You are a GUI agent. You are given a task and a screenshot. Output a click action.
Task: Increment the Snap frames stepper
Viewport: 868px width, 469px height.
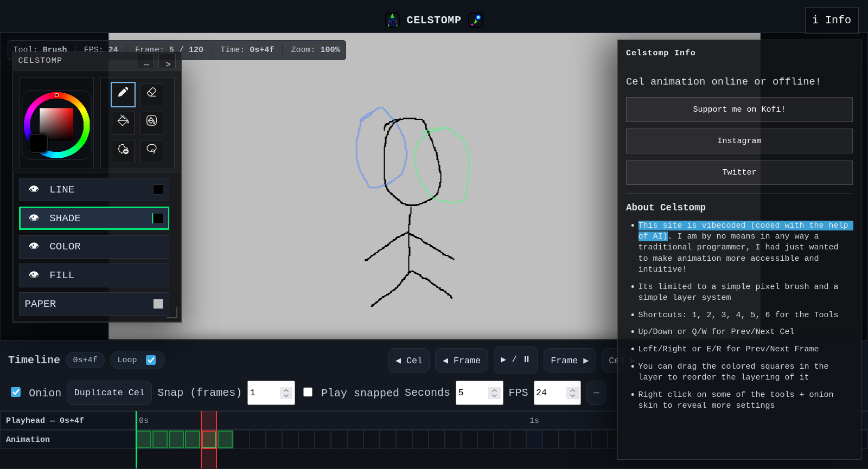[x=286, y=389]
